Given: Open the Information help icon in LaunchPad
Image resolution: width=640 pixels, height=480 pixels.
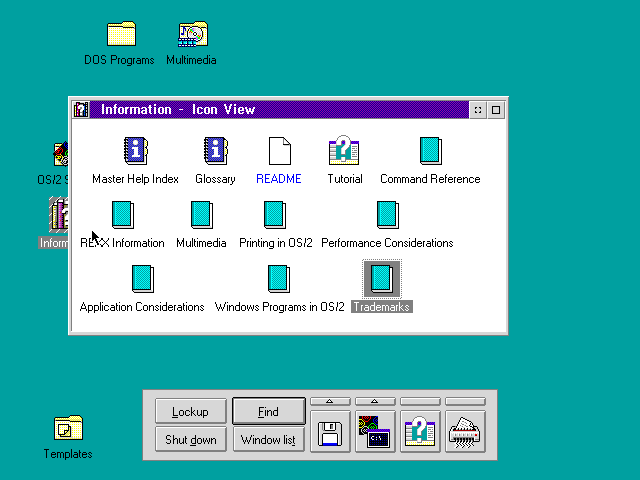Looking at the screenshot, I should tap(420, 432).
